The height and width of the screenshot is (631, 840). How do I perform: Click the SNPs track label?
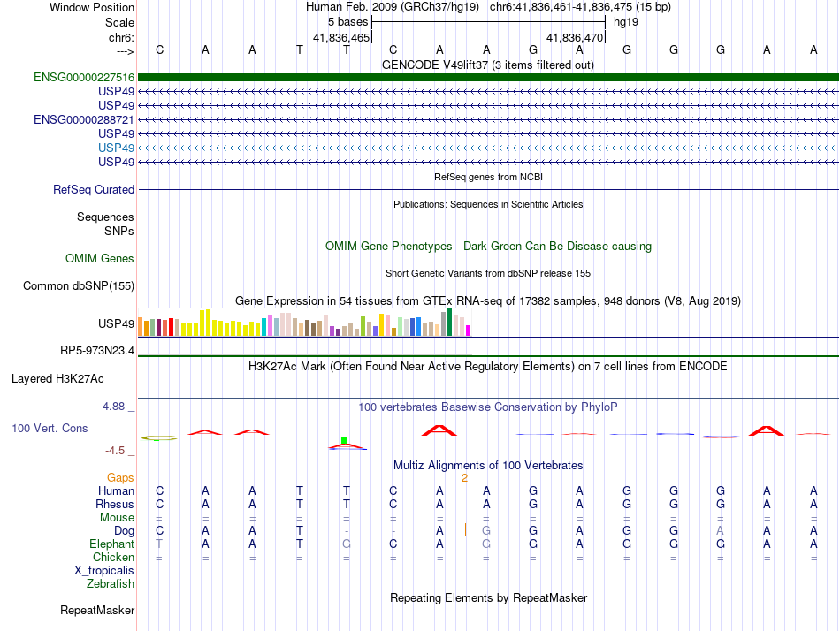click(x=119, y=231)
